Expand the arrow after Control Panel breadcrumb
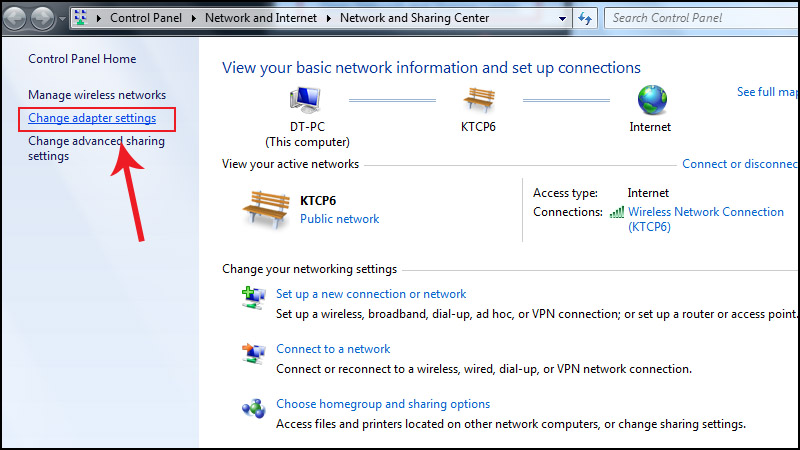Screen dimensions: 800x450 click(x=195, y=18)
